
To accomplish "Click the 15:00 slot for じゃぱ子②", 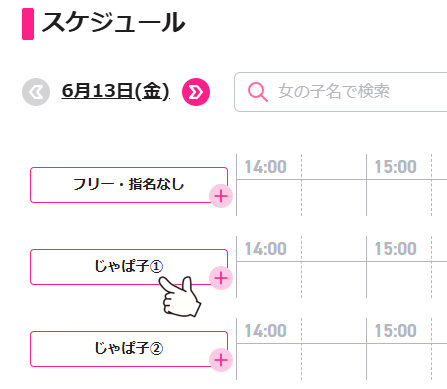I will click(399, 362).
